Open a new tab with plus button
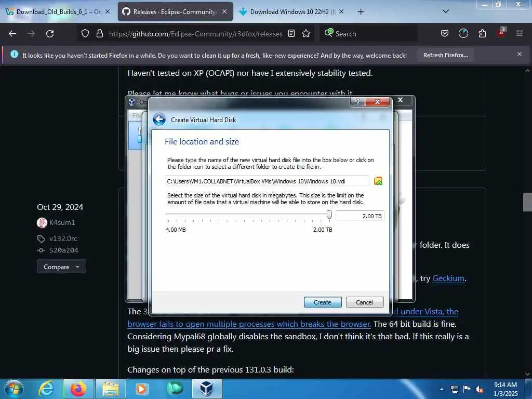This screenshot has height=399, width=532. (361, 12)
